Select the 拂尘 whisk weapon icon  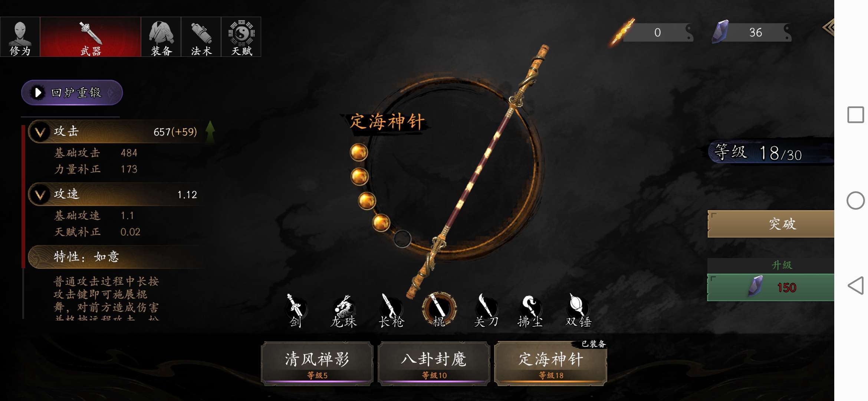(530, 311)
